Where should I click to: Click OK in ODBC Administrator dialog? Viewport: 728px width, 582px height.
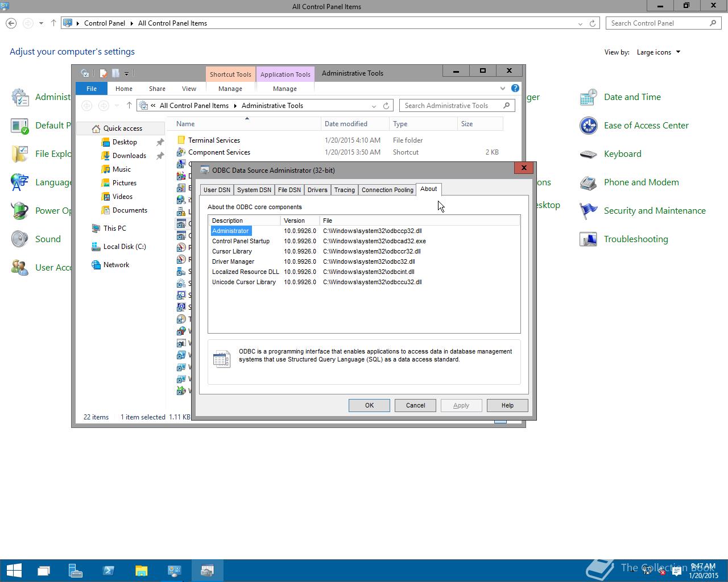pyautogui.click(x=369, y=405)
